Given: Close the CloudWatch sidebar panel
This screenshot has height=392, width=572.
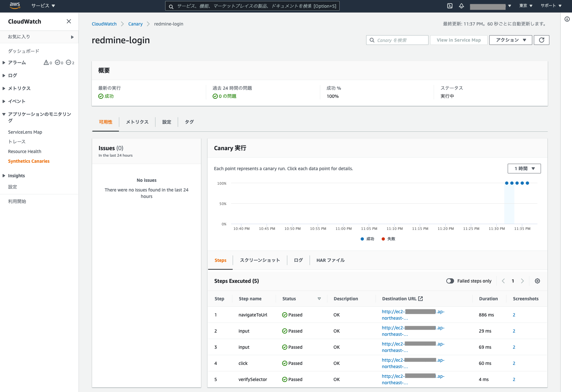Looking at the screenshot, I should pos(69,21).
